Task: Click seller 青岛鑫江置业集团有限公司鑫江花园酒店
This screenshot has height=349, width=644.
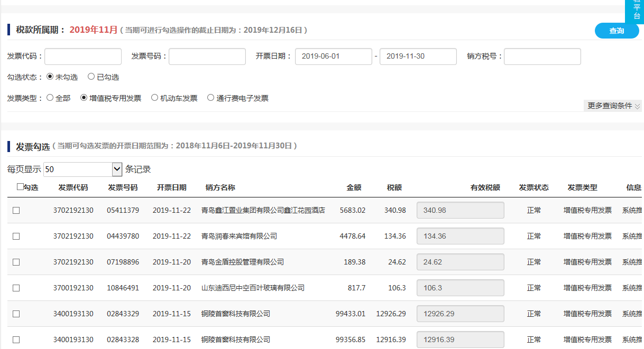Action: tap(263, 210)
